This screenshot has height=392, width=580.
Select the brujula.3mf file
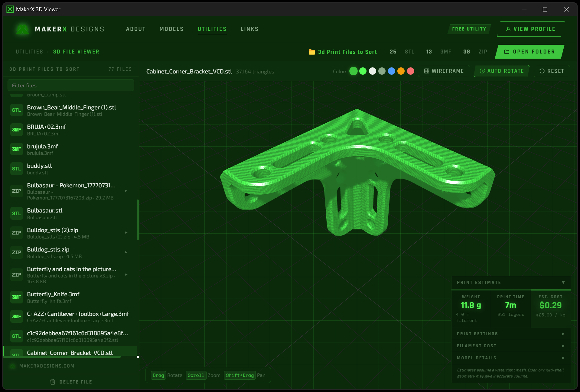tap(70, 149)
